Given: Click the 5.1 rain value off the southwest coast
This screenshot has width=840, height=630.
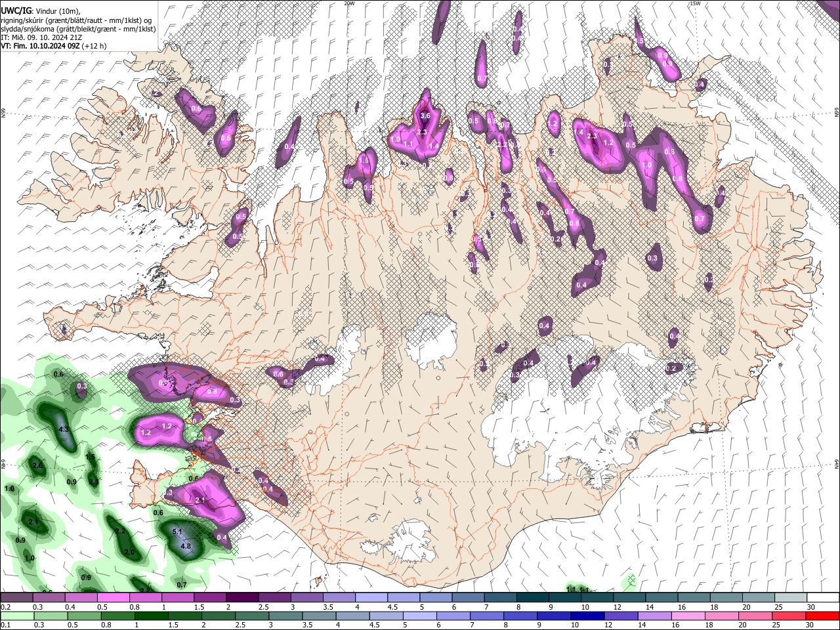Looking at the screenshot, I should tap(177, 531).
